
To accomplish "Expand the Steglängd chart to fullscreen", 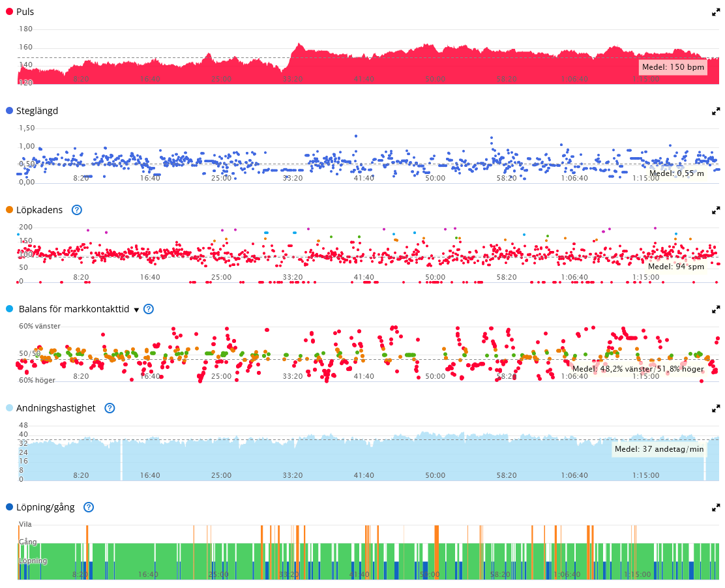I will tap(716, 111).
